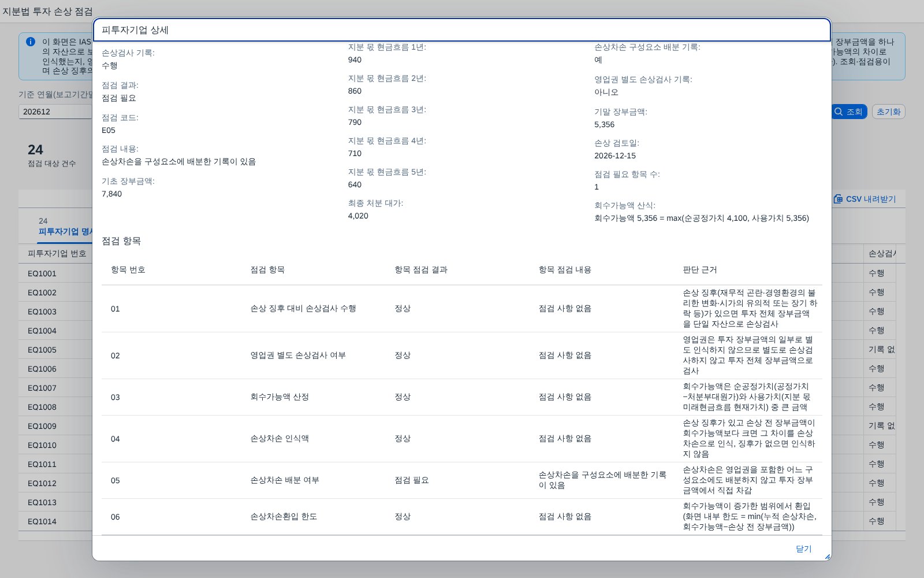Click the 점검 항목 section heading

coord(121,241)
